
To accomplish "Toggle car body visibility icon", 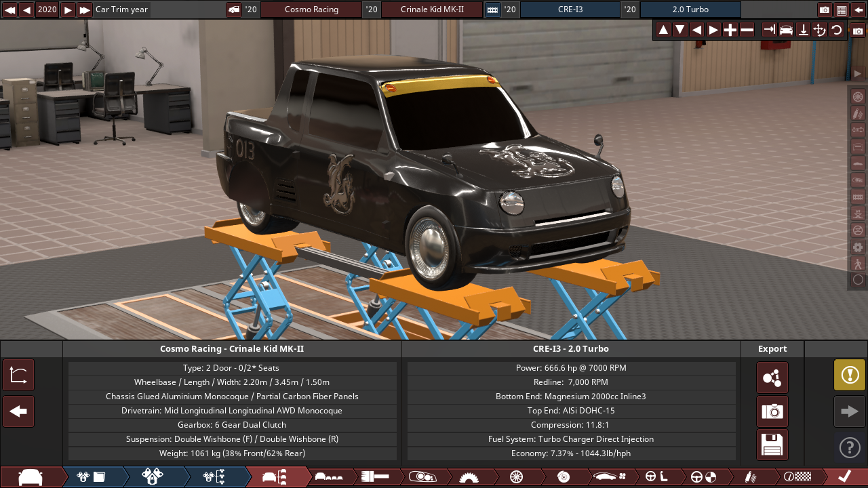I will [x=858, y=163].
